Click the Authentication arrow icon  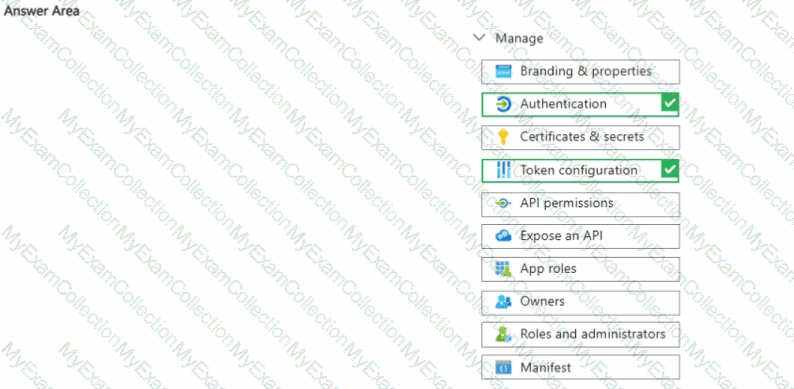[503, 104]
